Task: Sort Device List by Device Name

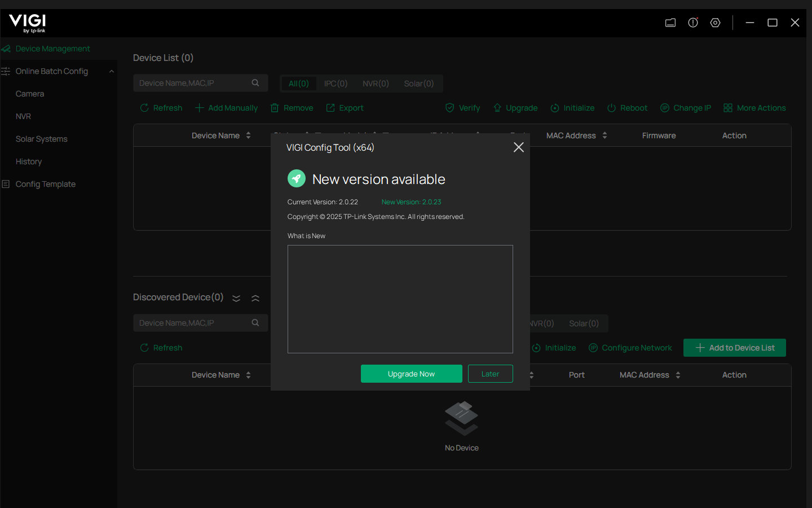Action: point(249,135)
